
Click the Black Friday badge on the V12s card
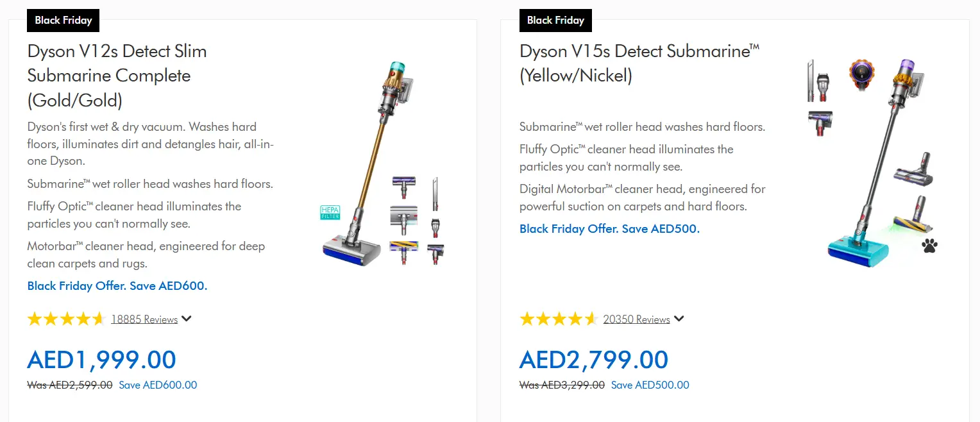(x=63, y=20)
